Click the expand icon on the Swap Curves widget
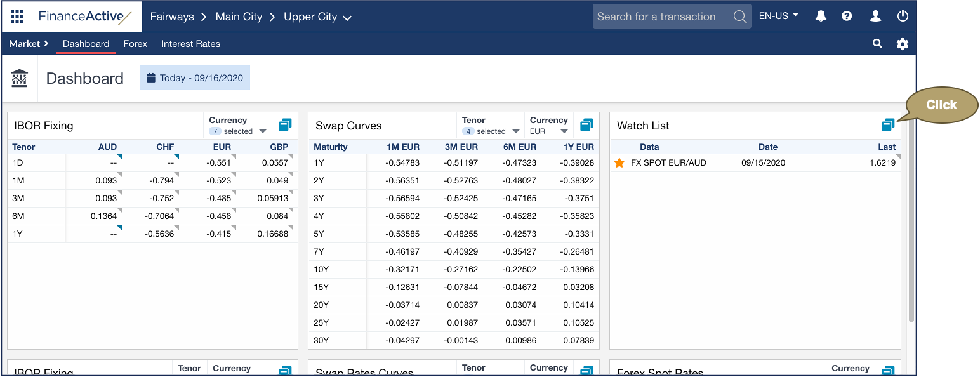 (x=586, y=125)
